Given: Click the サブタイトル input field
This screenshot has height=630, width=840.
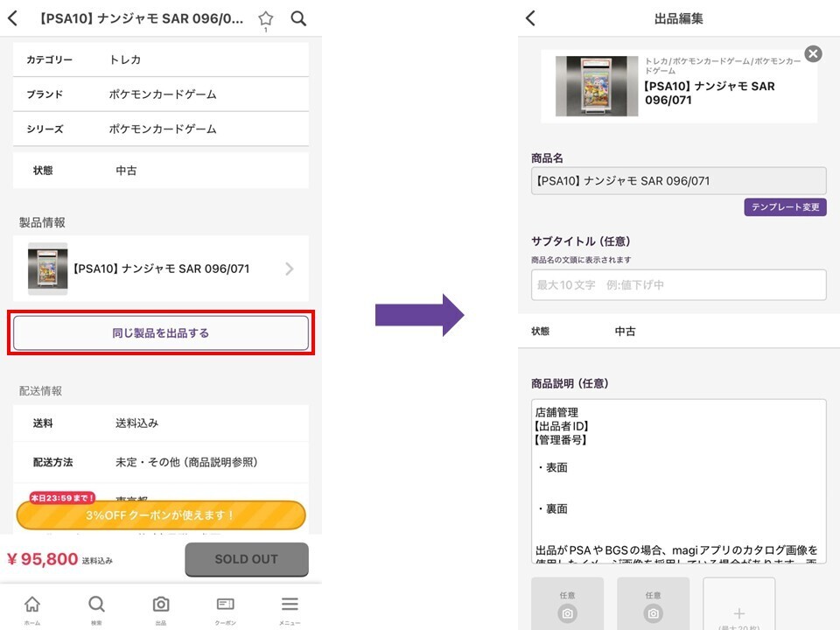Looking at the screenshot, I should tap(678, 284).
